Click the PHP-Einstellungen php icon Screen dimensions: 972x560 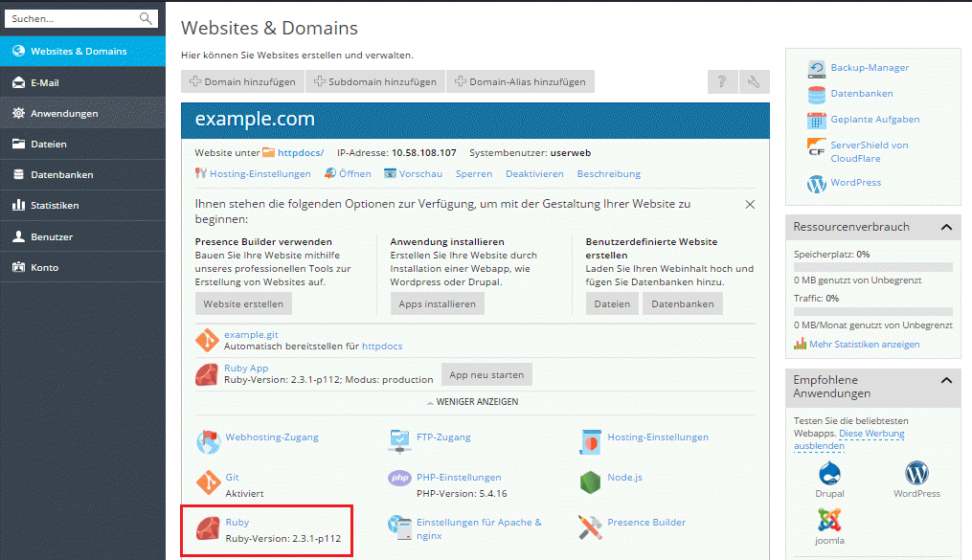click(x=400, y=478)
